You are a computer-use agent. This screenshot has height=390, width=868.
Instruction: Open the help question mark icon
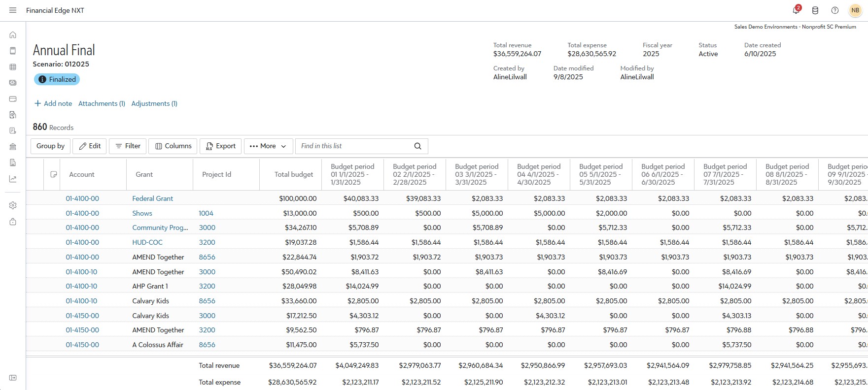835,10
